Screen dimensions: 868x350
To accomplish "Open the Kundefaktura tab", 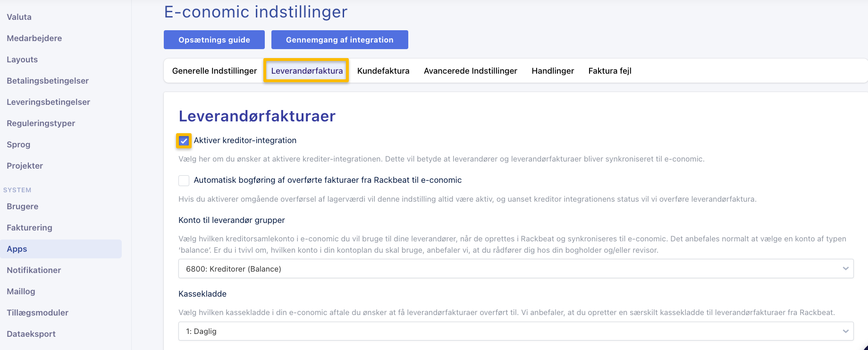I will pyautogui.click(x=383, y=71).
